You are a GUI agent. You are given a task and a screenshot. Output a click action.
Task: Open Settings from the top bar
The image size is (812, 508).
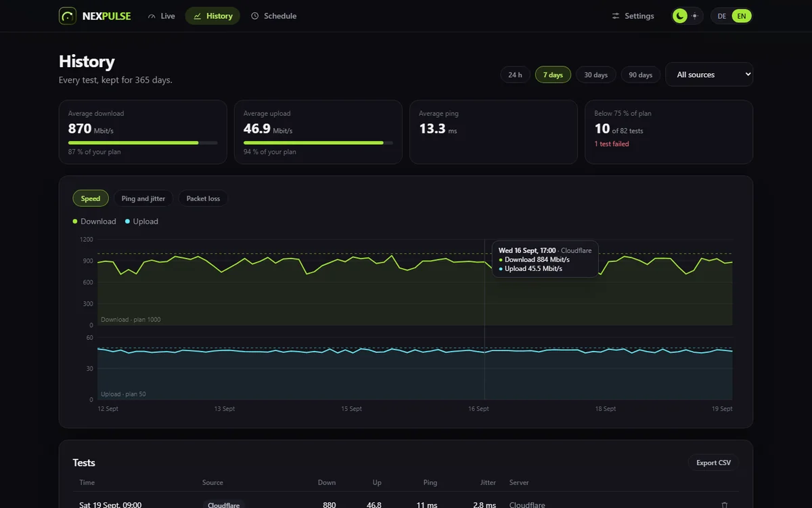pos(633,16)
